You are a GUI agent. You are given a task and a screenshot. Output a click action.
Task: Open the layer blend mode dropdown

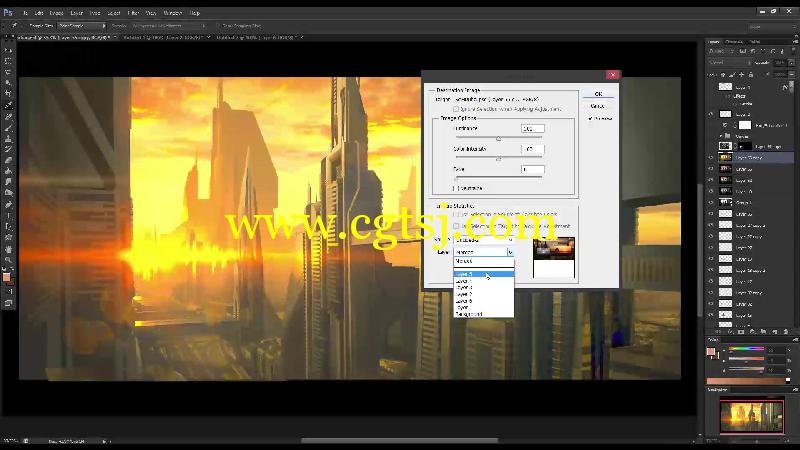click(x=730, y=63)
